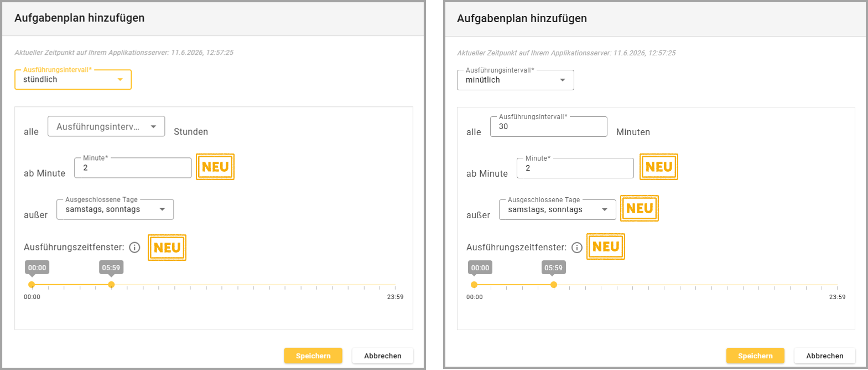Click the Stunden label

(191, 132)
